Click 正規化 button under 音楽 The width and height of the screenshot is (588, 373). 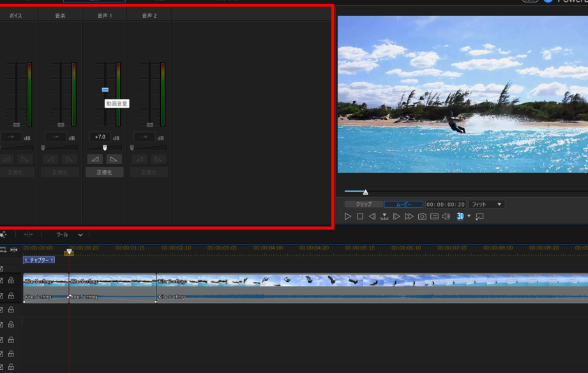pos(60,172)
